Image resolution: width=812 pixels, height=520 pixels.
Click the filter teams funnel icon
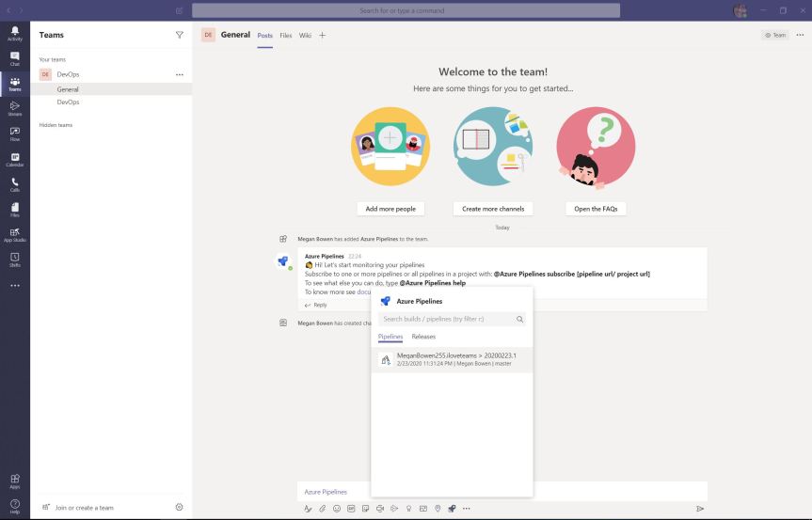[x=180, y=35]
